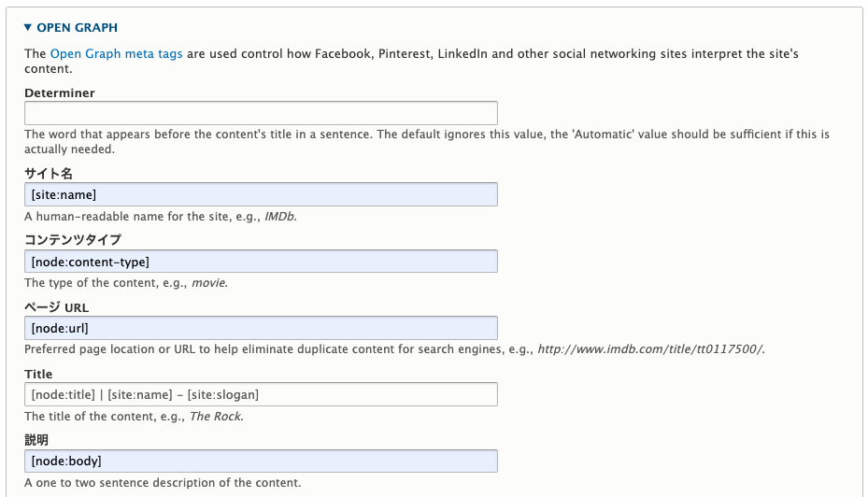Viewport: 868px width, 497px height.
Task: Click the italic movie example text
Action: pos(208,283)
